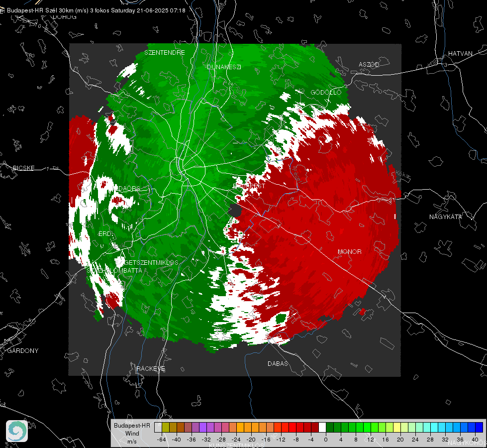Select the dark blue swatch above 40
The image size is (487, 448).
click(x=479, y=427)
